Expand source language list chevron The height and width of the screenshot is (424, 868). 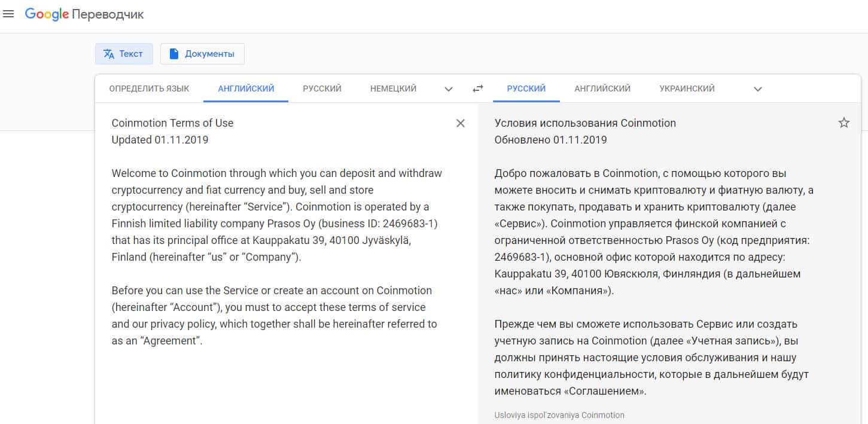point(449,89)
